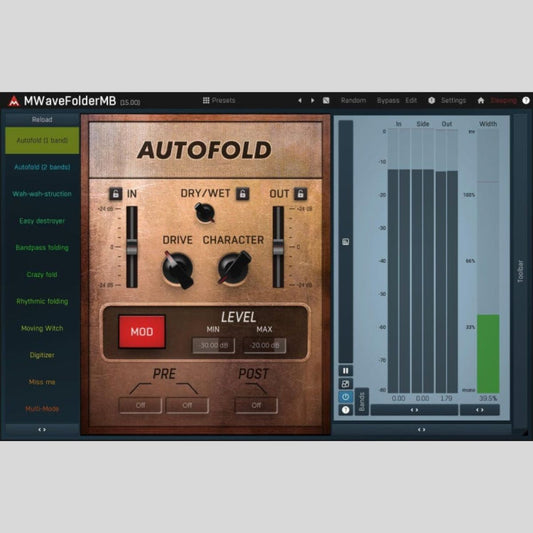Pause the meters display

coord(346,371)
